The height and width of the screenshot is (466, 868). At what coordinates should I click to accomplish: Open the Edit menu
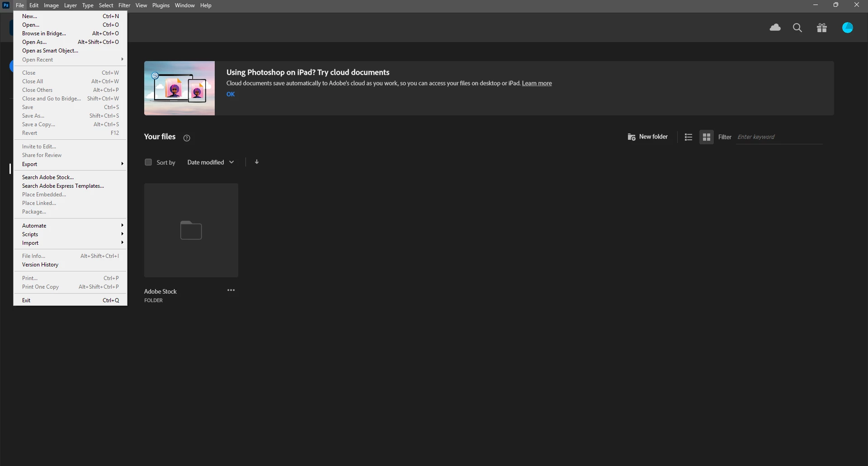click(x=34, y=5)
